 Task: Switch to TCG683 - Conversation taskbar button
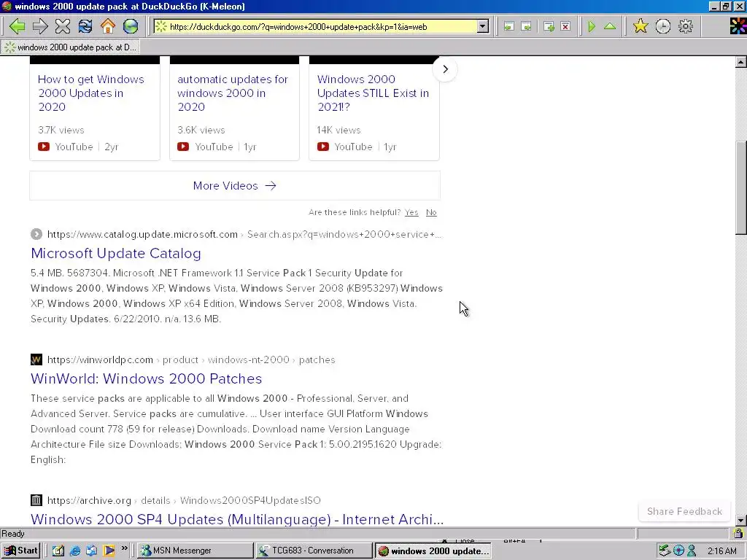[x=314, y=551]
